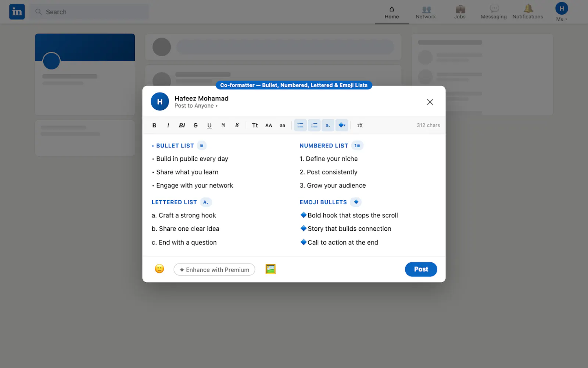The height and width of the screenshot is (368, 588).
Task: Click the Search field
Action: tap(89, 12)
